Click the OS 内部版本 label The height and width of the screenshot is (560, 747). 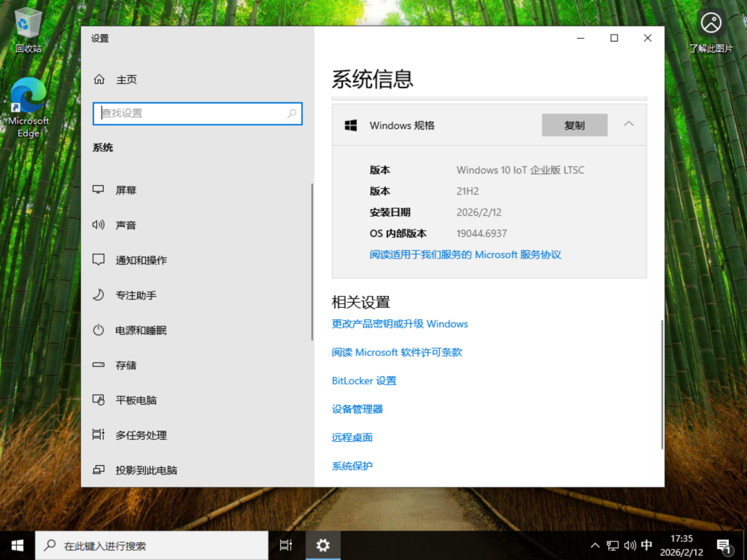[x=398, y=234]
